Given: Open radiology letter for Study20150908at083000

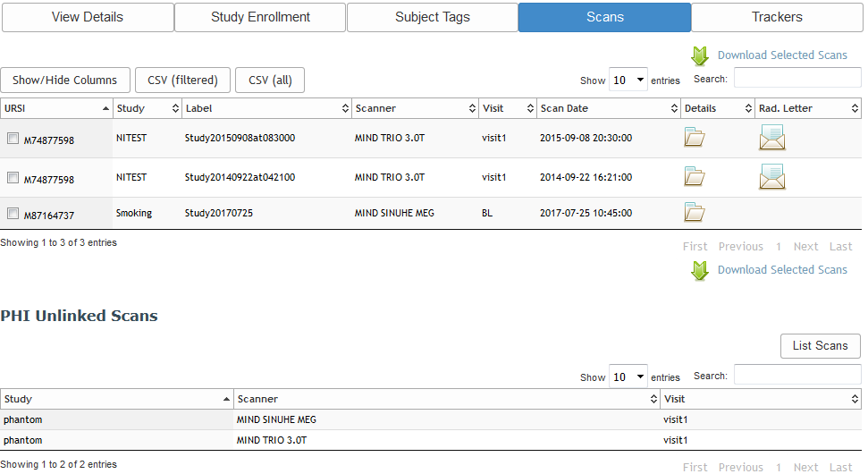Looking at the screenshot, I should point(771,138).
